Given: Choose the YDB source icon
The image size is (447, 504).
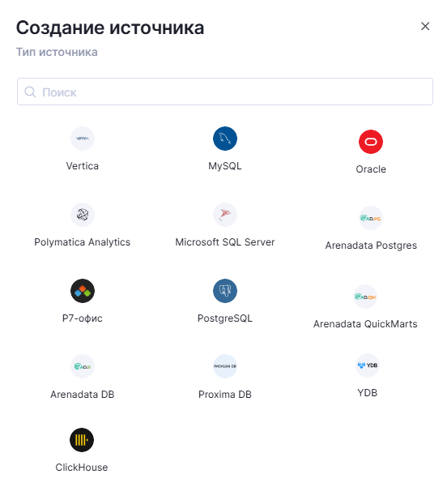Looking at the screenshot, I should click(x=368, y=365).
